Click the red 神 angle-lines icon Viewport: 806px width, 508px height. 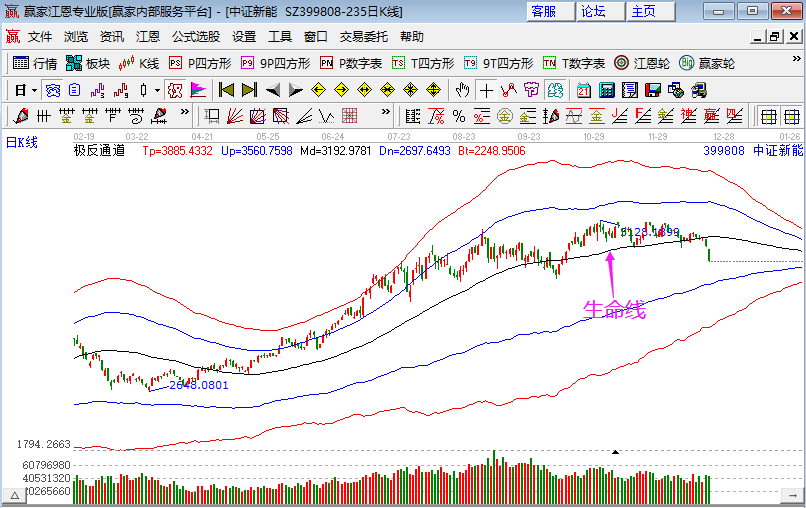688,117
